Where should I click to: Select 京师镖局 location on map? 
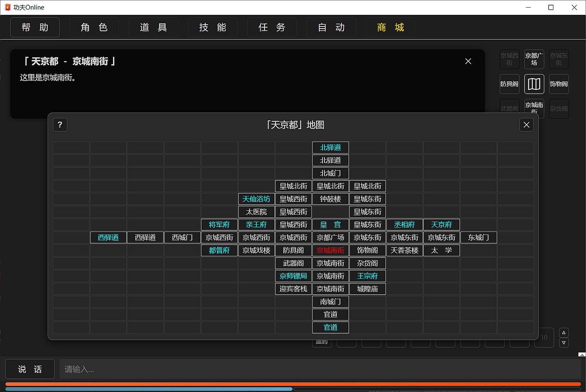293,276
